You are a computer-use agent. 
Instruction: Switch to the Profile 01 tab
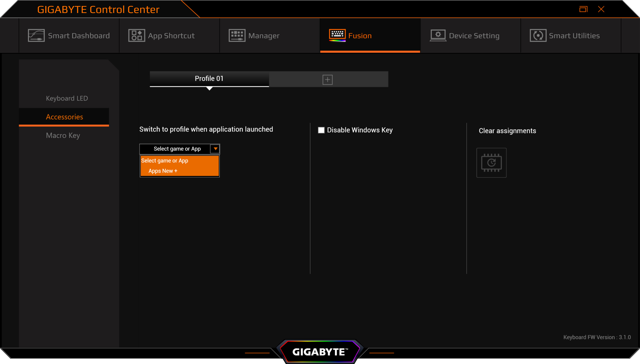209,79
